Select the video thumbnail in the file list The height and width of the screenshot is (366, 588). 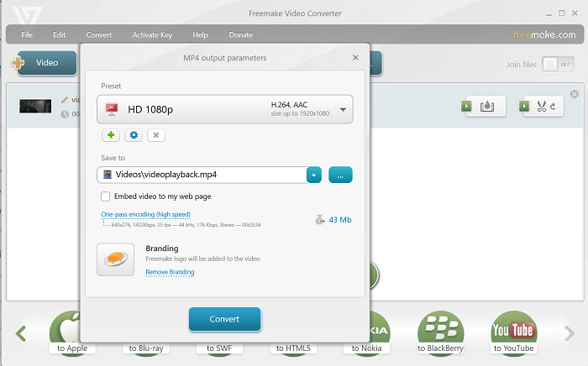point(35,107)
